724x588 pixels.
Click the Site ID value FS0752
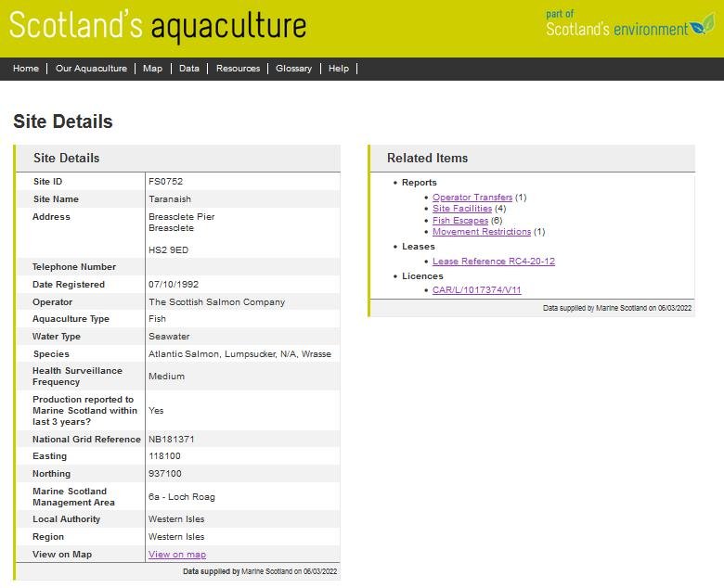(166, 182)
